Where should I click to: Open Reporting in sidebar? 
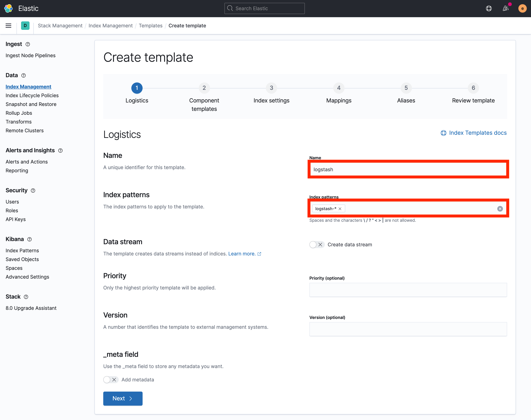(x=17, y=171)
